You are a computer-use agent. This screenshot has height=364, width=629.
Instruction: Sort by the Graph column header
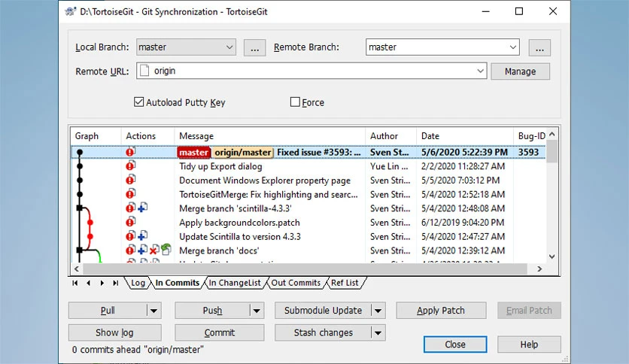tap(96, 136)
